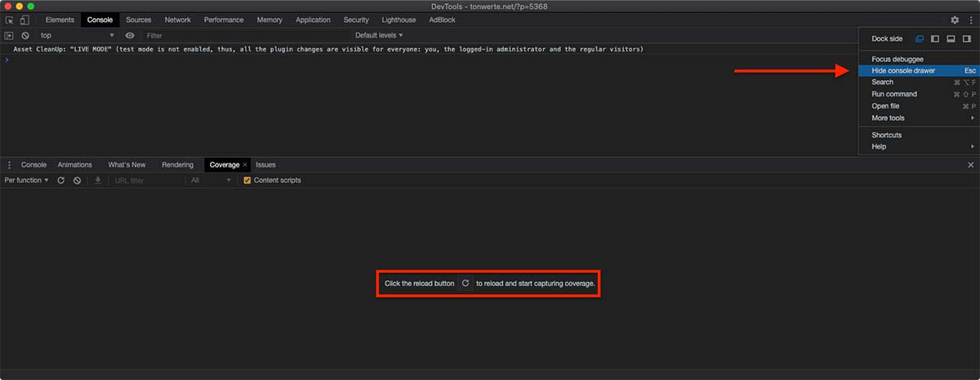Expand the More tools submenu
The height and width of the screenshot is (380, 980).
[919, 118]
